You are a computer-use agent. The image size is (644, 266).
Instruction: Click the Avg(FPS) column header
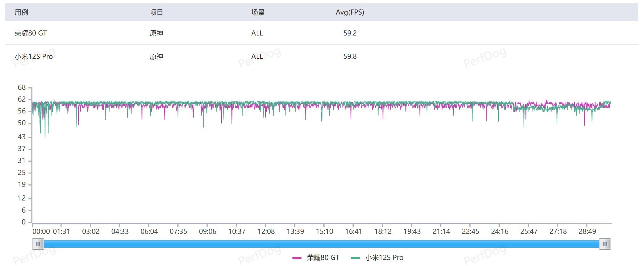(x=350, y=12)
